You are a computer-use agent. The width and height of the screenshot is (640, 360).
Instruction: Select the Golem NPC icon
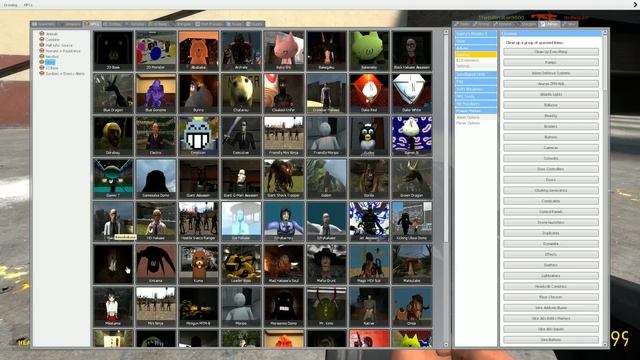[327, 179]
